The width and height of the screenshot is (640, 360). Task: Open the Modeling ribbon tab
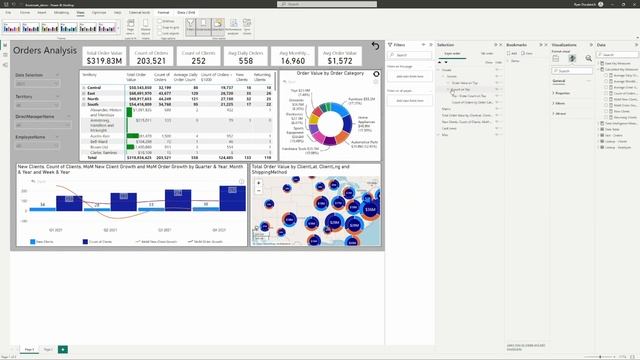pos(61,13)
